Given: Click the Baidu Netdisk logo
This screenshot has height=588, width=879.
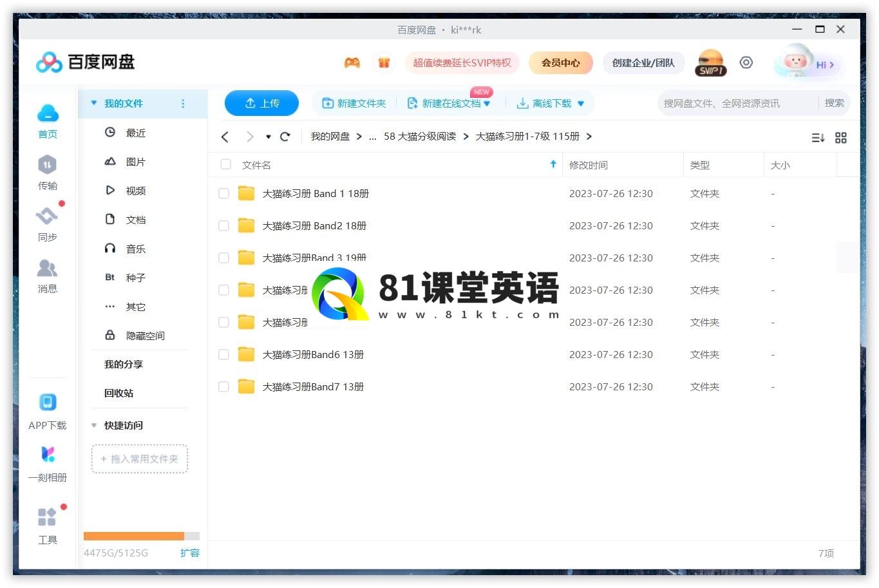Looking at the screenshot, I should [85, 62].
